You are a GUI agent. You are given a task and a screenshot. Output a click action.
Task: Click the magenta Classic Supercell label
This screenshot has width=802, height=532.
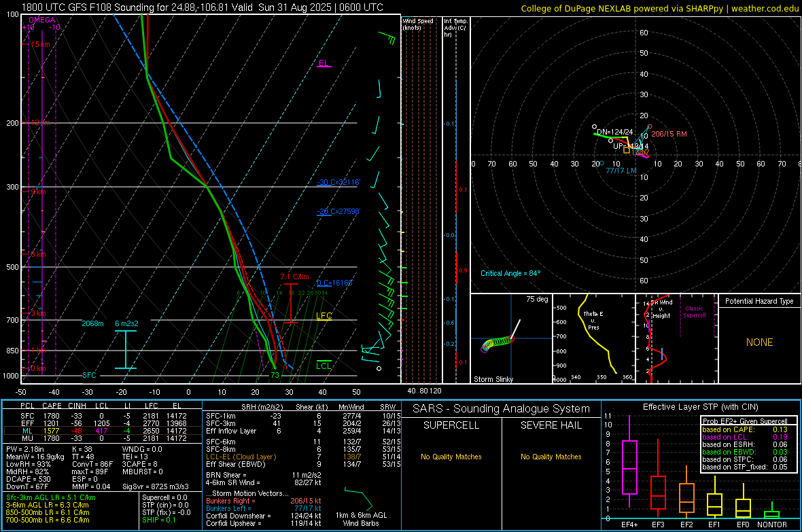pyautogui.click(x=694, y=312)
